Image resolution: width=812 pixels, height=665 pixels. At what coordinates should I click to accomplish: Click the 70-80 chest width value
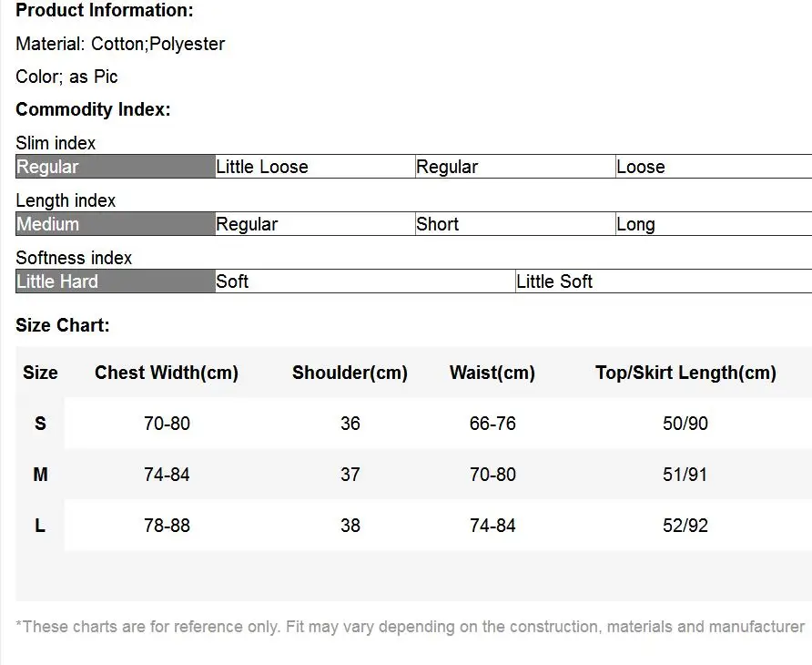coord(167,424)
